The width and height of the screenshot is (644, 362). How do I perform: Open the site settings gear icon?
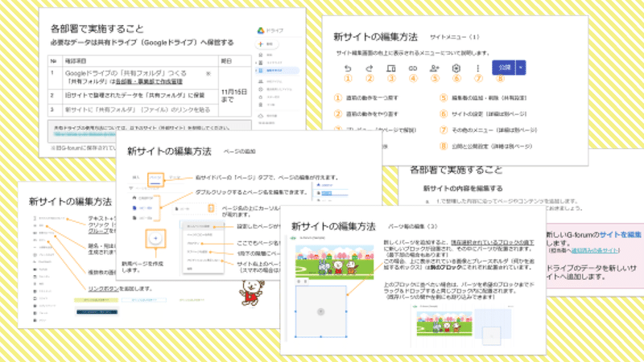[456, 68]
